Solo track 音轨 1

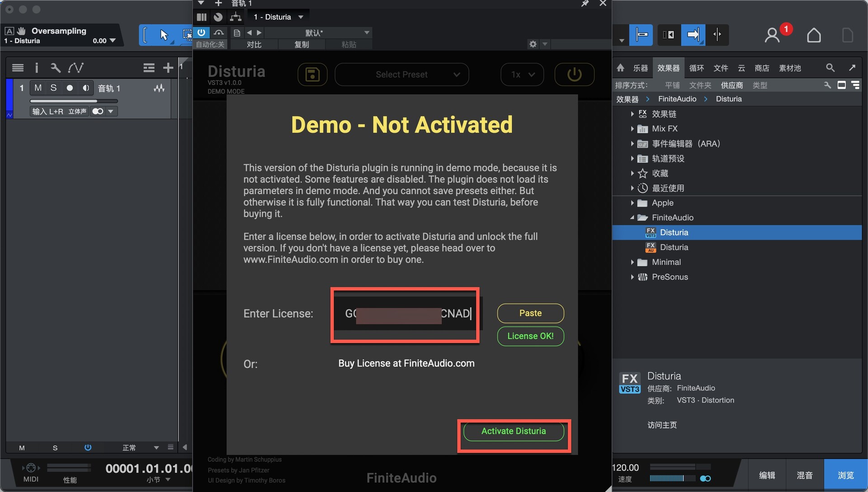click(53, 88)
